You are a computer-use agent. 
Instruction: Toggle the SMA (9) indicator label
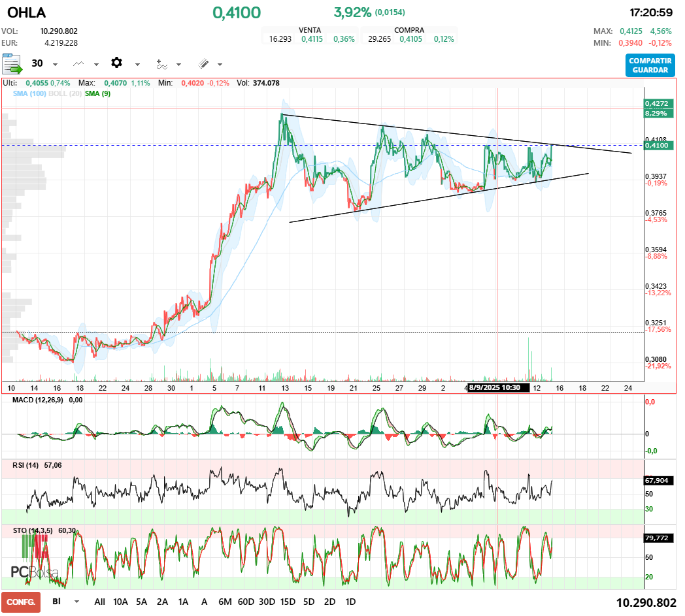tap(97, 93)
